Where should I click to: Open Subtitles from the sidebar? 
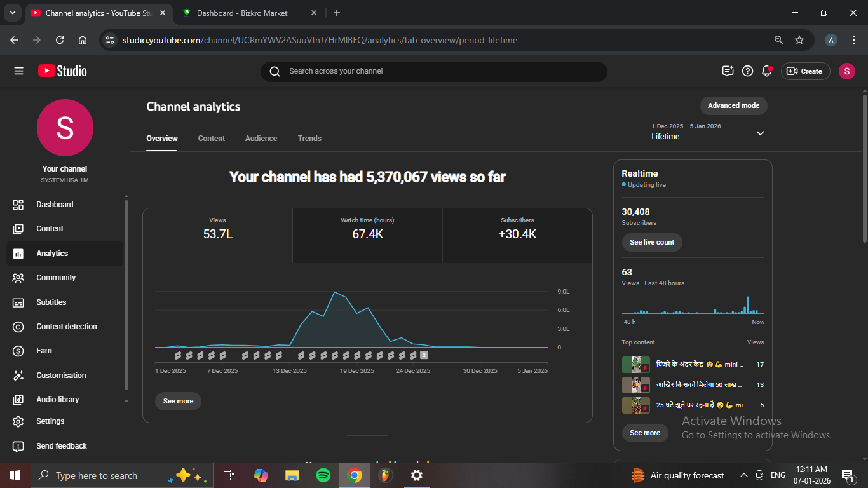click(x=51, y=302)
